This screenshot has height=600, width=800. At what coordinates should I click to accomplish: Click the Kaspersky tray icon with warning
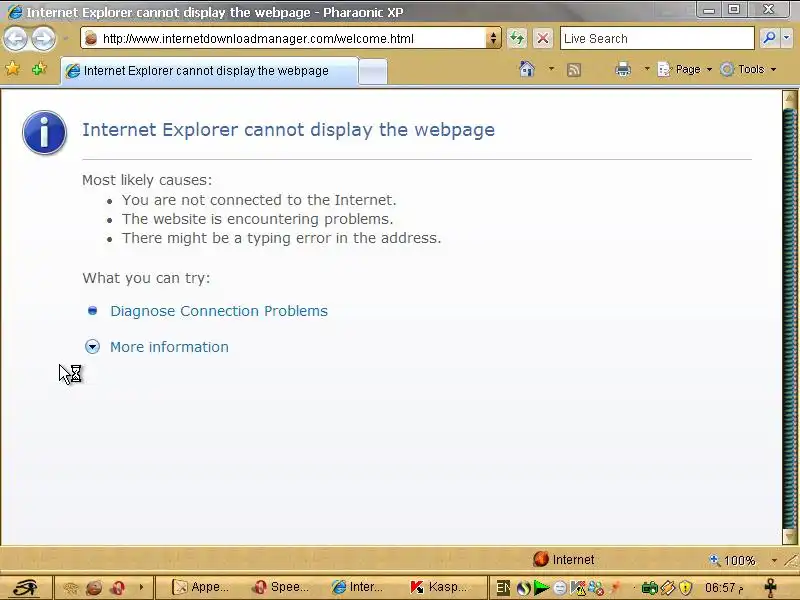pos(578,588)
